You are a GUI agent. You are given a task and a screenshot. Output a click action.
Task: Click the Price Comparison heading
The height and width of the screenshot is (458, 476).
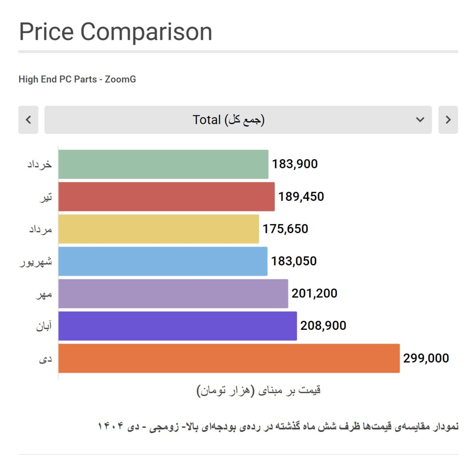[116, 31]
